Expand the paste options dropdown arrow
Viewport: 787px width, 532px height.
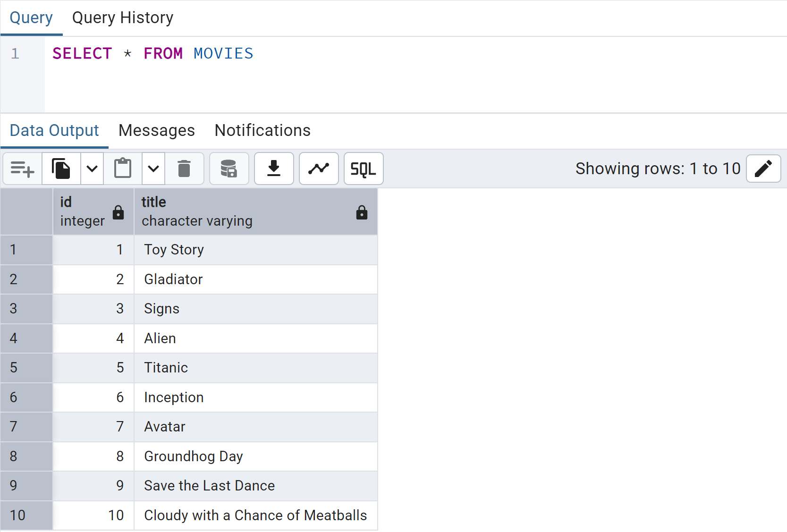153,169
